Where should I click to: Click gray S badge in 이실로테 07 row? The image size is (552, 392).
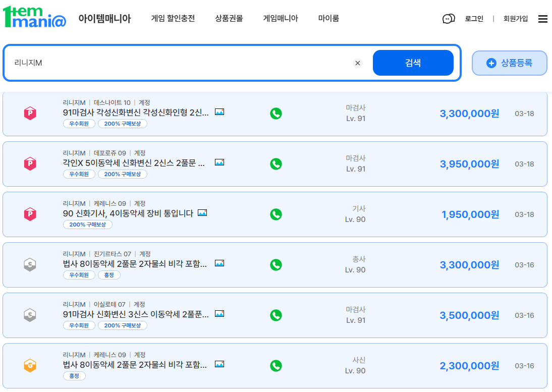coord(30,315)
